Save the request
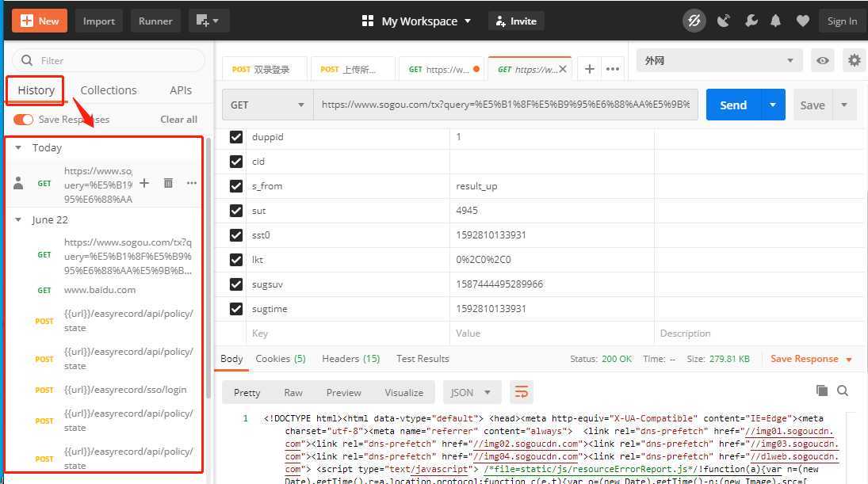The image size is (868, 484). [x=812, y=105]
